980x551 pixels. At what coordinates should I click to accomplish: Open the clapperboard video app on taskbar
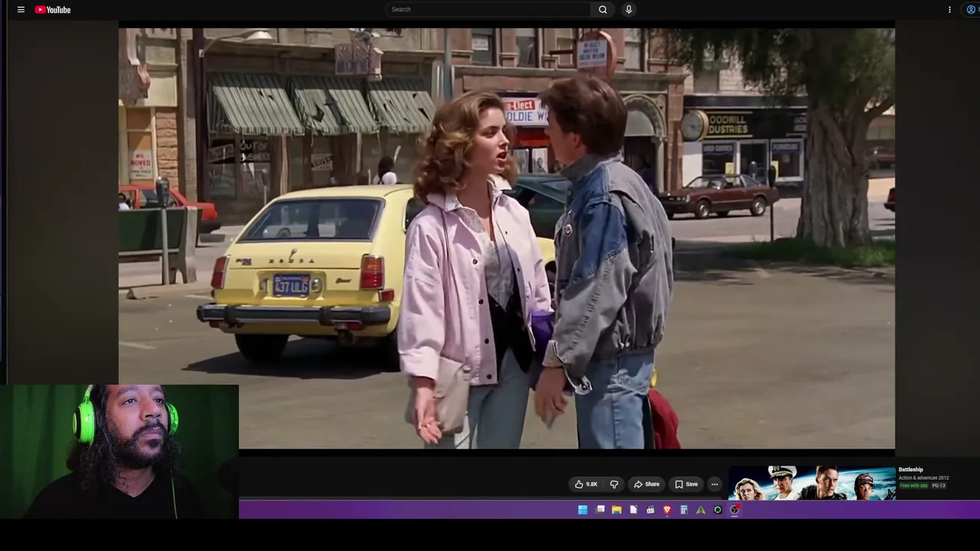coord(650,510)
